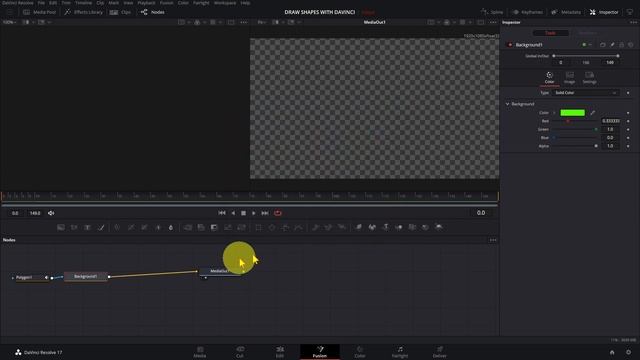Viewport: 640px width, 360px height.
Task: Add a Matte Control node from the toolbar
Action: click(214, 227)
